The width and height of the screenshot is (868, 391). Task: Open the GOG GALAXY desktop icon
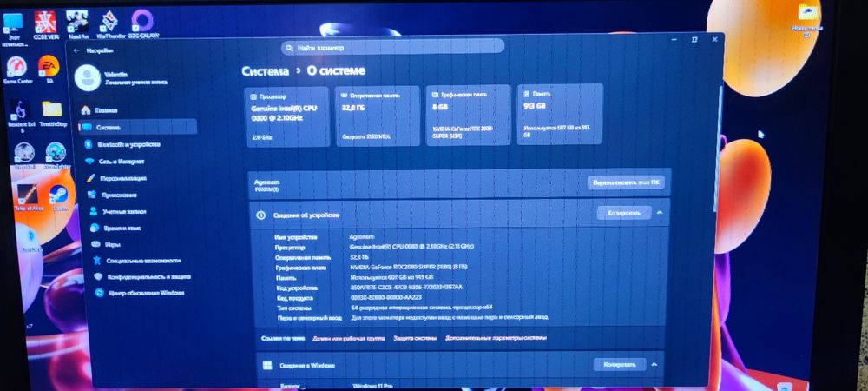pyautogui.click(x=143, y=24)
